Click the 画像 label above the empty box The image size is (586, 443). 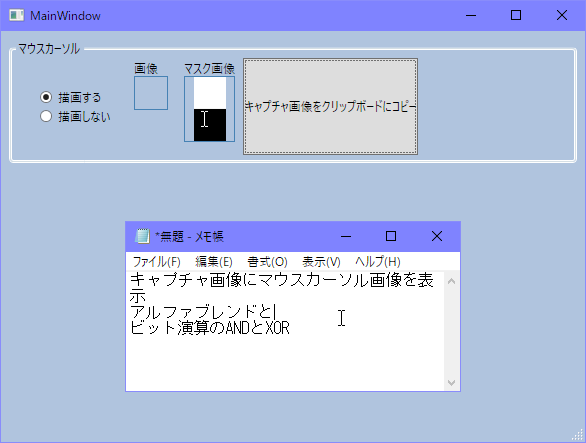pyautogui.click(x=146, y=68)
